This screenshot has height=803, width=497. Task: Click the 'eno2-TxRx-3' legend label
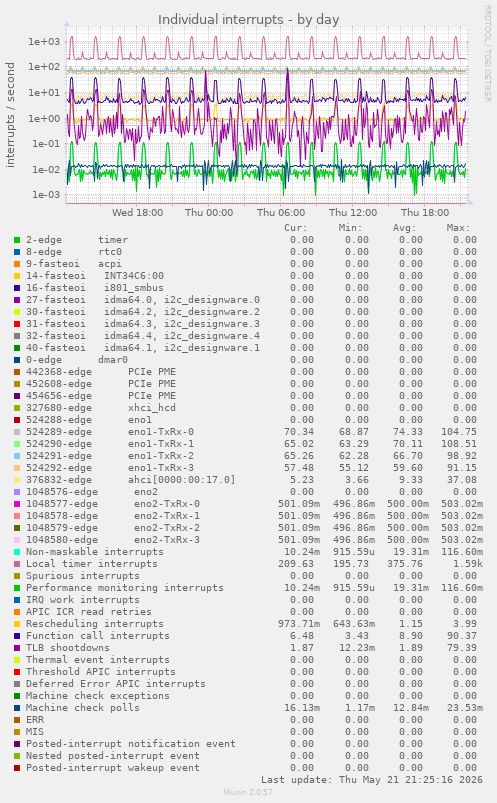(167, 540)
